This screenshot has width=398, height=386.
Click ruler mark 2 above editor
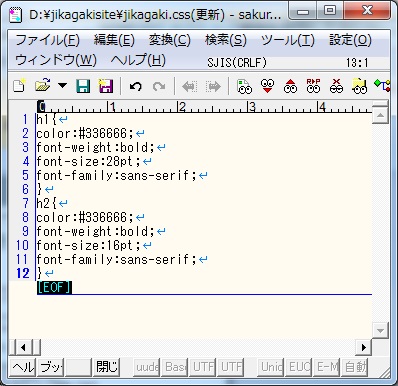[x=182, y=107]
